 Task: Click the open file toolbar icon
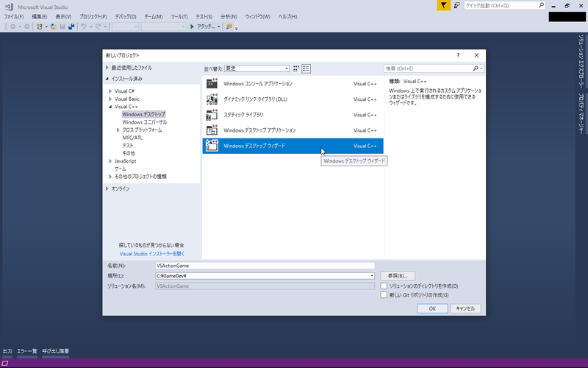(x=54, y=26)
